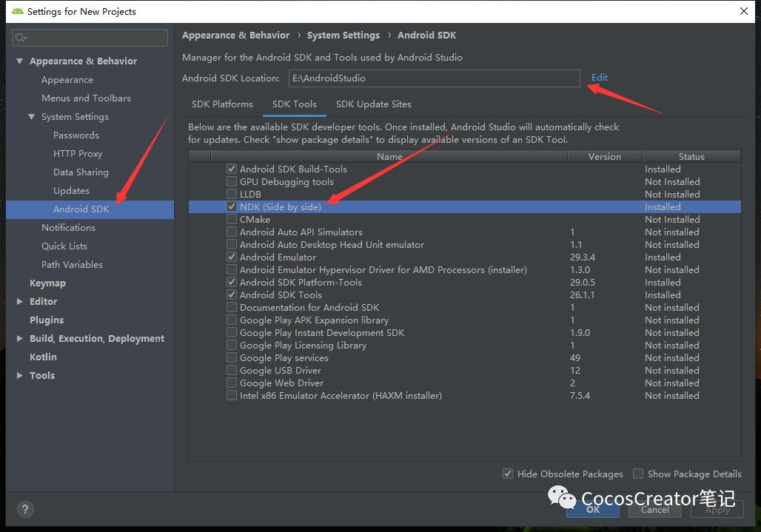Viewport: 761px width, 532px height.
Task: Click System Settings breadcrumb
Action: click(x=343, y=36)
